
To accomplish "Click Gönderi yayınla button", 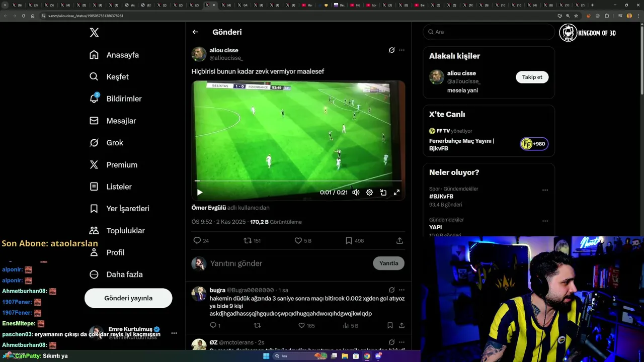I will coord(128,298).
